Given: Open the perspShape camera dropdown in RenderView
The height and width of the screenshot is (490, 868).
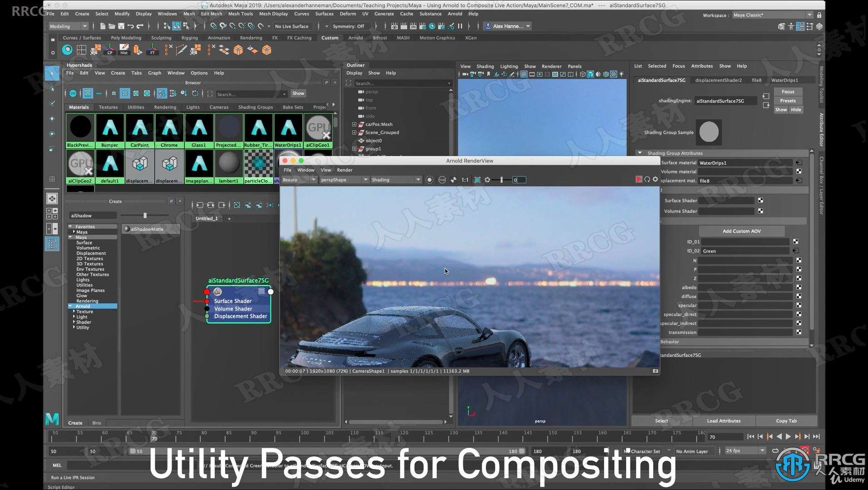Looking at the screenshot, I should click(344, 180).
